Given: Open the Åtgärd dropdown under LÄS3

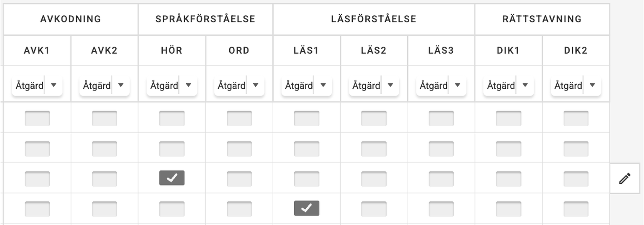Looking at the screenshot, I should tap(441, 86).
